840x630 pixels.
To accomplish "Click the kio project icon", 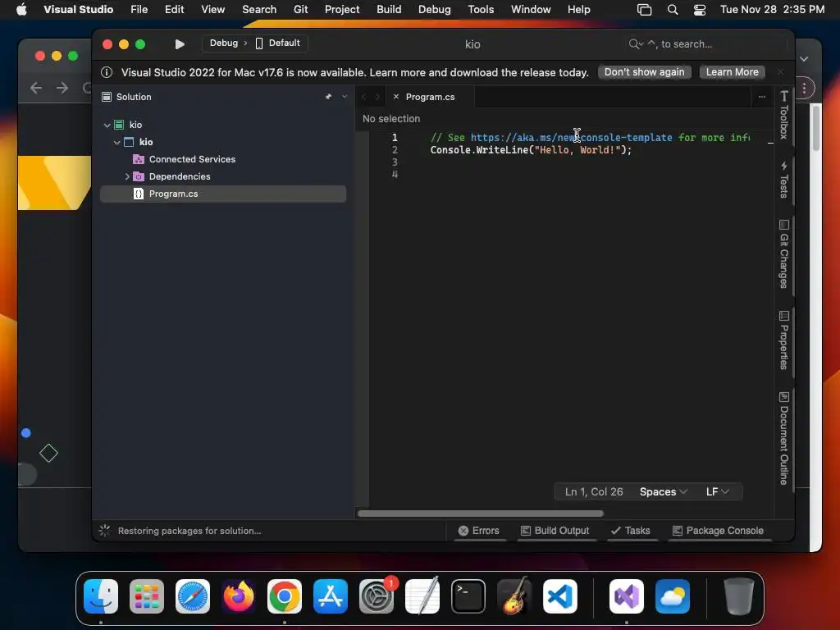I will (x=129, y=142).
